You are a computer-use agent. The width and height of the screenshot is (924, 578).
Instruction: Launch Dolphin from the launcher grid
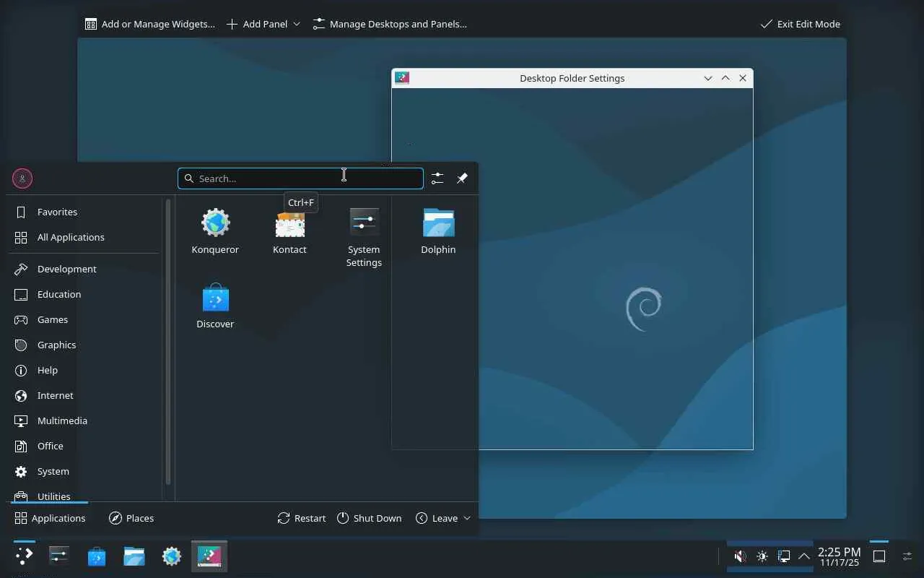[x=438, y=231]
